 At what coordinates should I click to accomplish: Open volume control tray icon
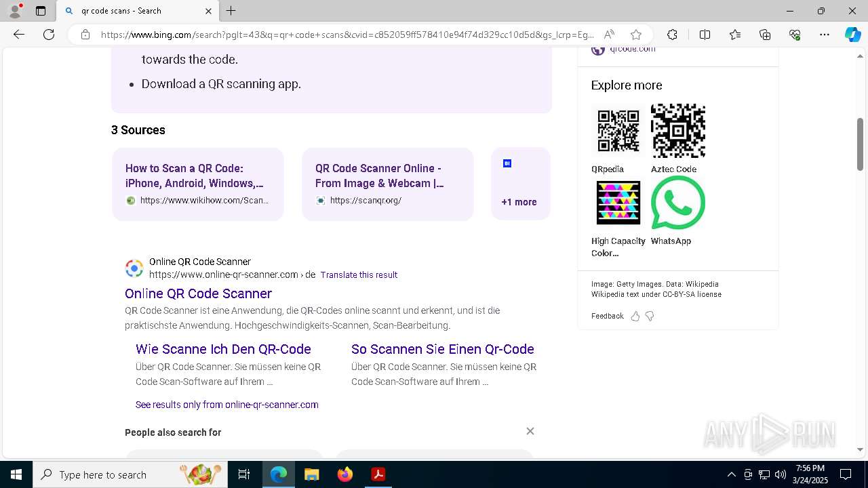click(781, 474)
